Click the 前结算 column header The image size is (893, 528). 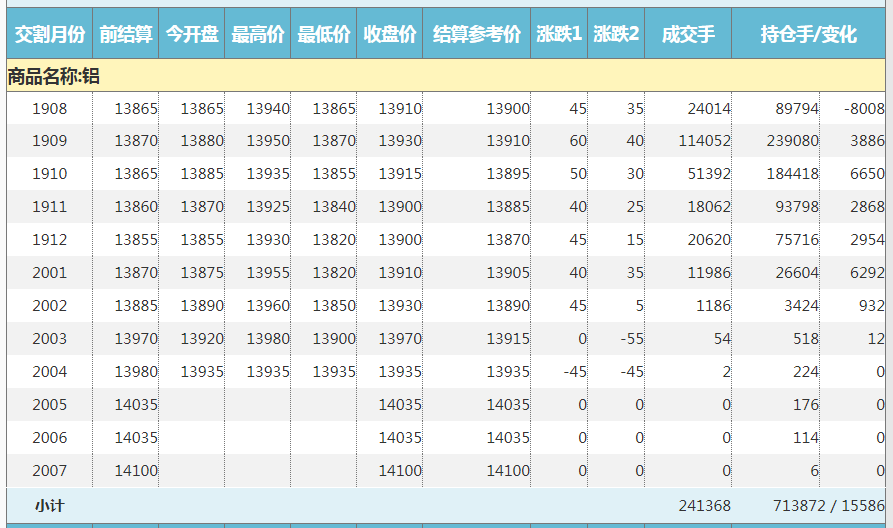pyautogui.click(x=126, y=34)
